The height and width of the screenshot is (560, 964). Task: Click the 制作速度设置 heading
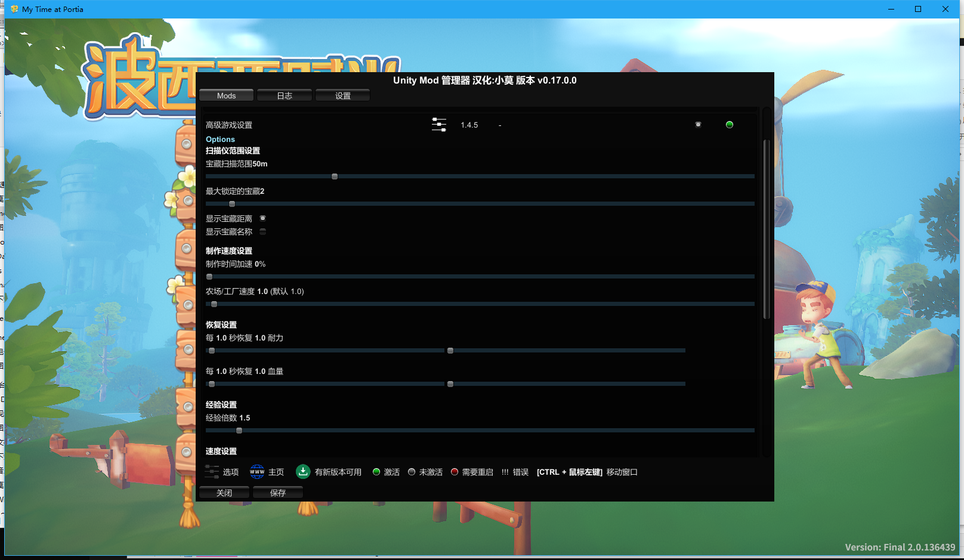tap(229, 251)
